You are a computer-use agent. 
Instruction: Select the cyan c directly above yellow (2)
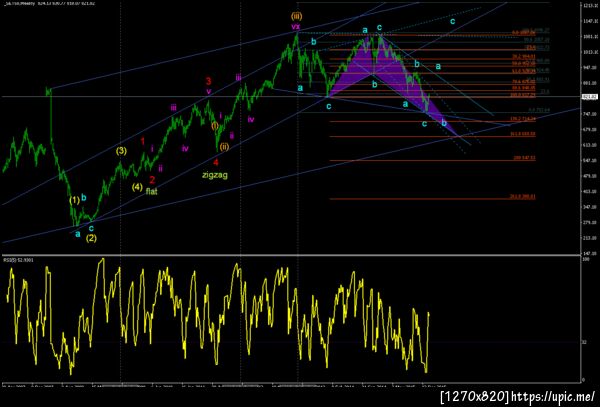click(x=91, y=228)
